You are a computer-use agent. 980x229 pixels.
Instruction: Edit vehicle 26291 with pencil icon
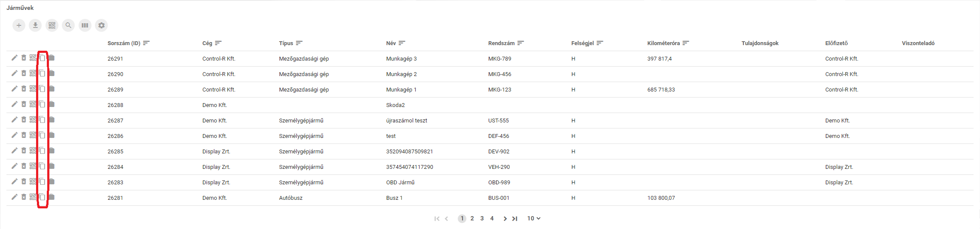click(15, 58)
